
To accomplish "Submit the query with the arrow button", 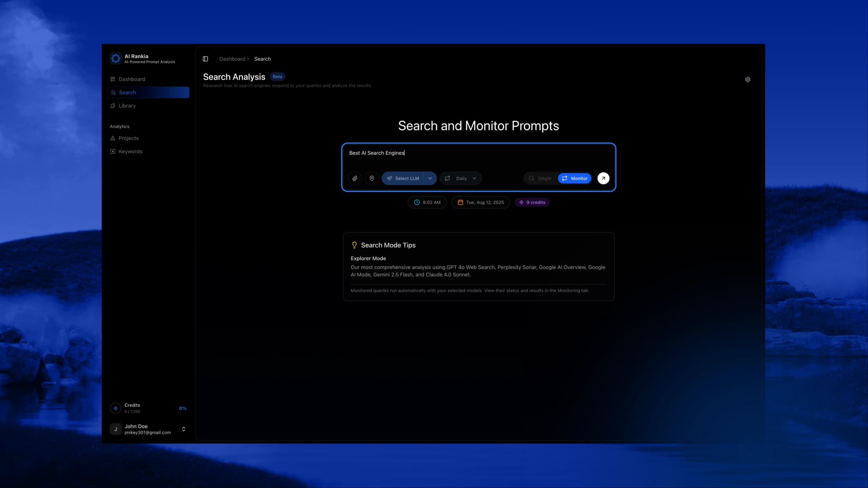I will tap(603, 178).
